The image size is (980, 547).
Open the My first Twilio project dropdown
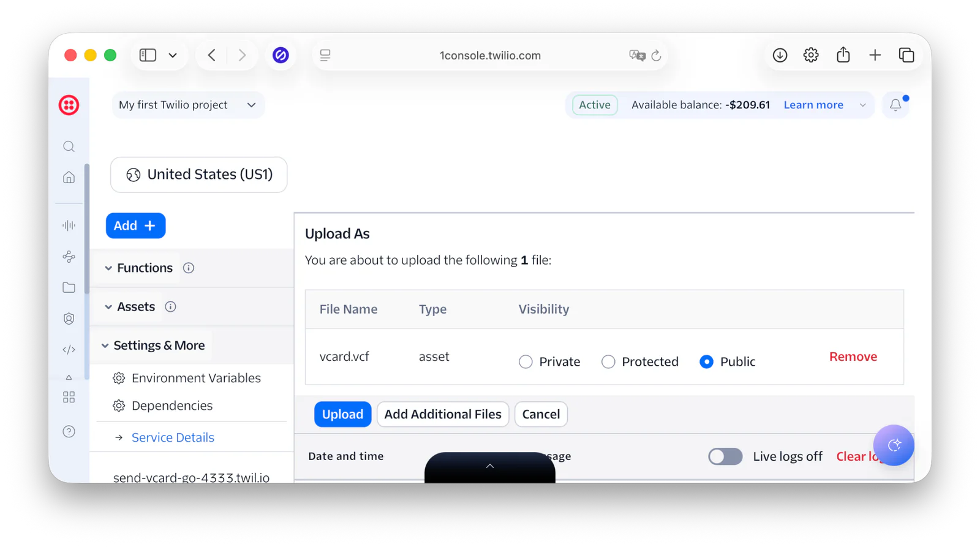coord(187,105)
